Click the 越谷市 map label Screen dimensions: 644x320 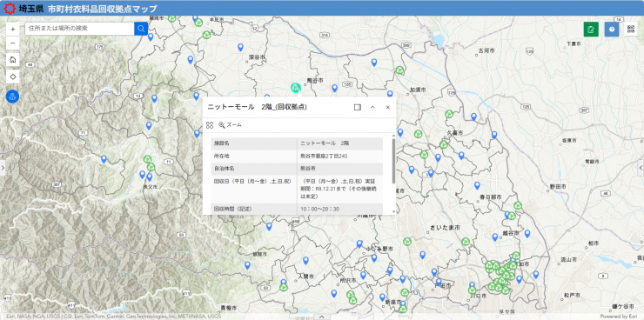(x=511, y=233)
